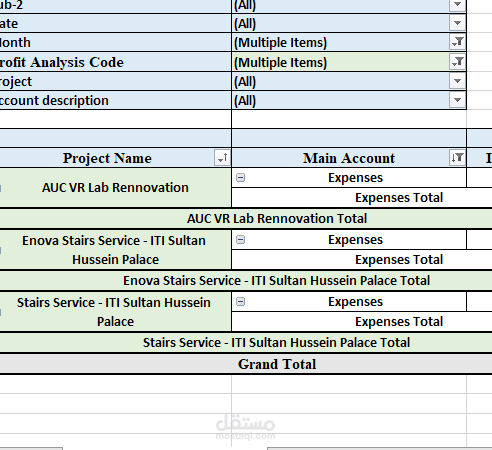Select the AUC VR Lab Rennovation project cell
This screenshot has height=450, width=492.
(115, 188)
